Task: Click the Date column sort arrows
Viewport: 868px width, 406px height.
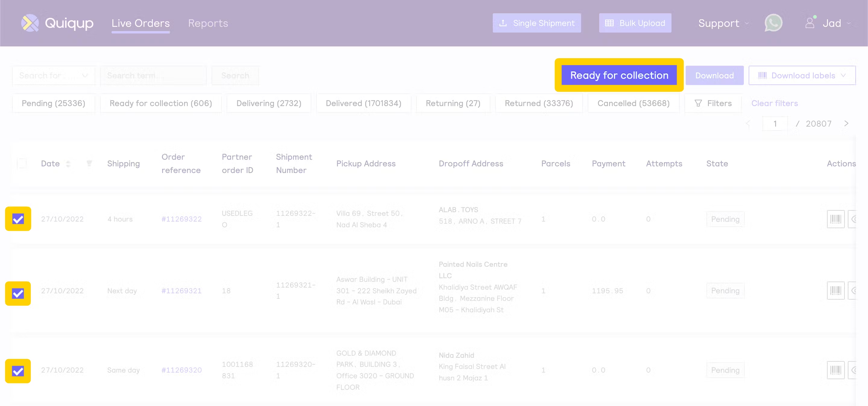Action: [x=68, y=164]
